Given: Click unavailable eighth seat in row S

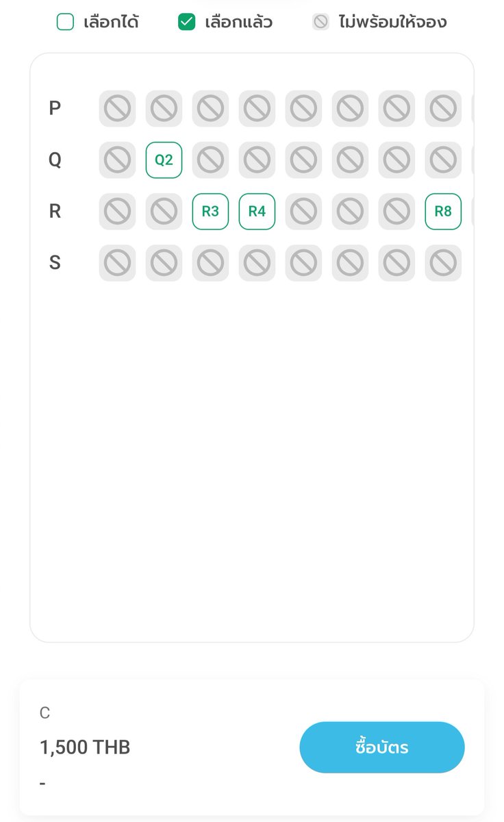Looking at the screenshot, I should click(443, 262).
